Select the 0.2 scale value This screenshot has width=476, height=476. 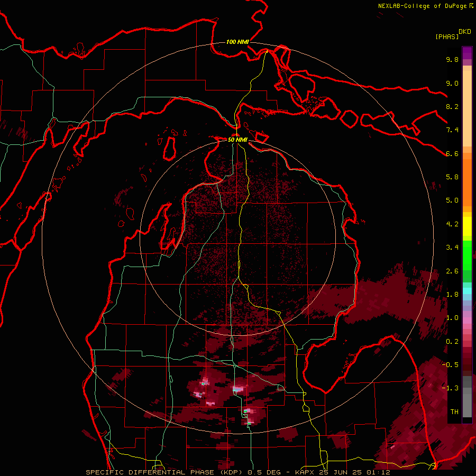pos(452,342)
